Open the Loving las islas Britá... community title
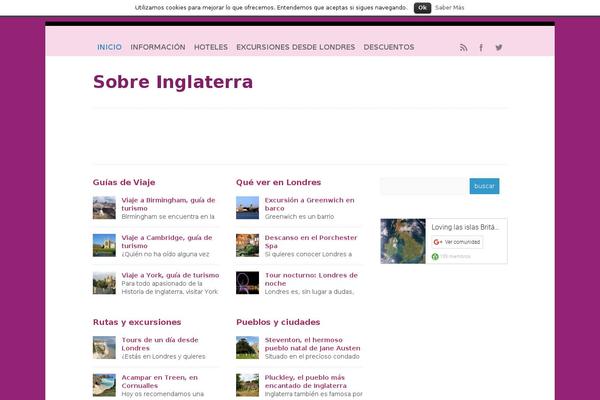Viewport: 600px width, 400px height. 465,227
